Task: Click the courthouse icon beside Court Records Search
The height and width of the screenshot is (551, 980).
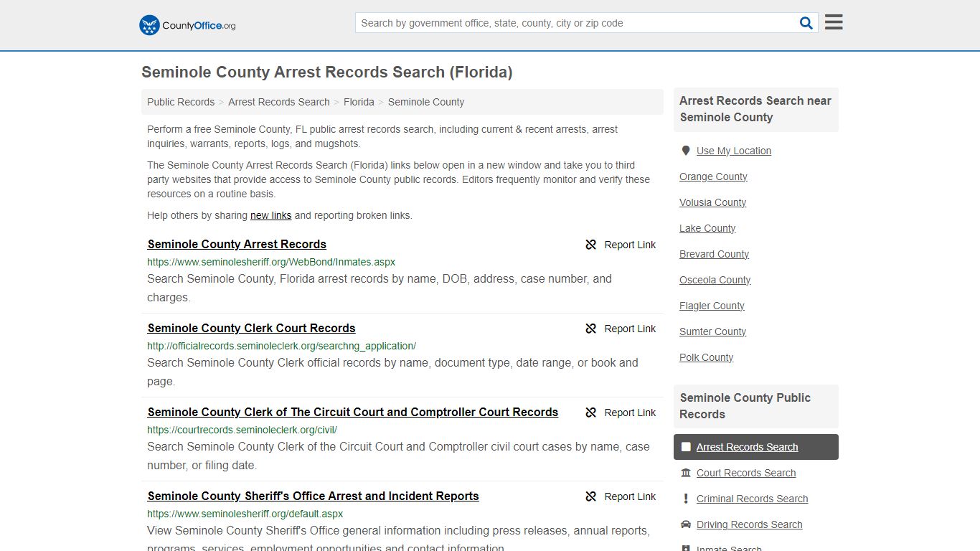Action: pos(686,473)
